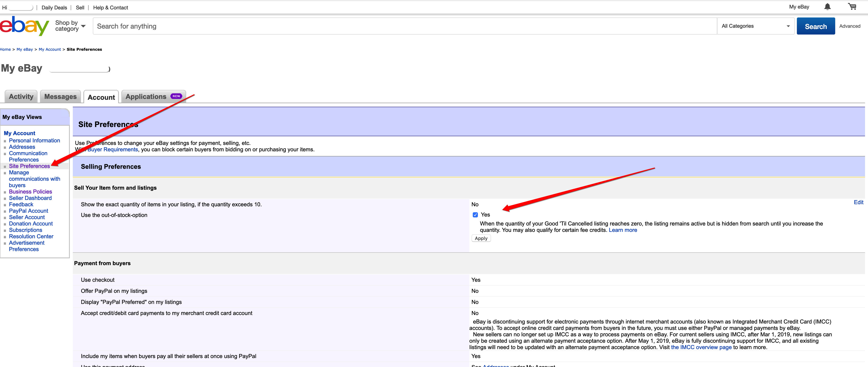The width and height of the screenshot is (868, 367).
Task: Click 'Payment from buyers' heading
Action: tap(102, 263)
